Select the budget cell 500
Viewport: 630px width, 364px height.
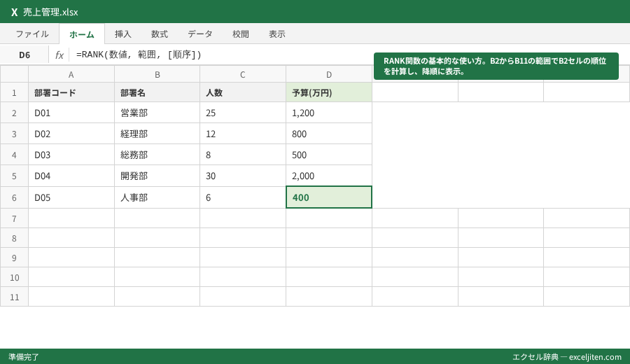[329, 155]
